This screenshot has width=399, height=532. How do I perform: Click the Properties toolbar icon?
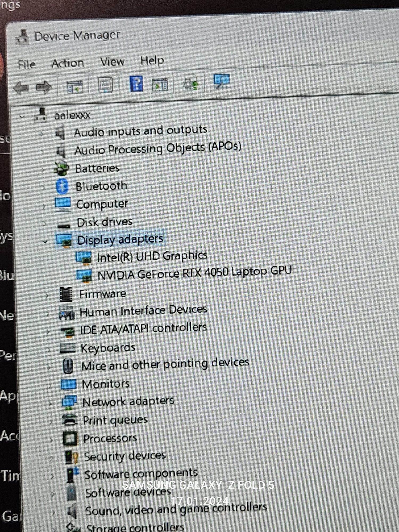[x=105, y=85]
